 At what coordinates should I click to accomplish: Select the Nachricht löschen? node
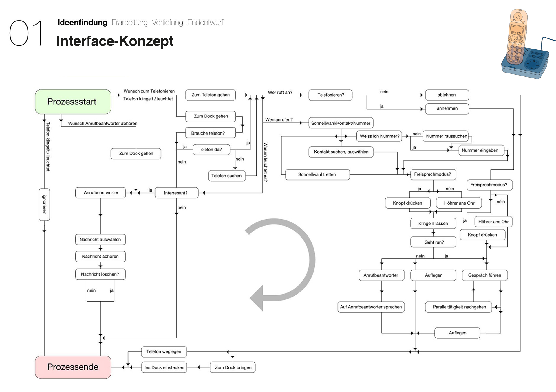[x=100, y=274]
